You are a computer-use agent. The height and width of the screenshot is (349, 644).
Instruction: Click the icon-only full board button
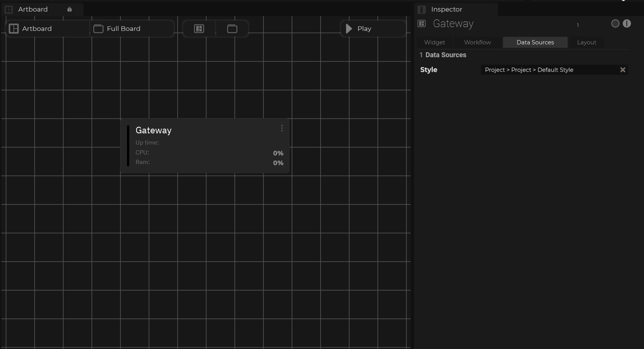pos(232,29)
